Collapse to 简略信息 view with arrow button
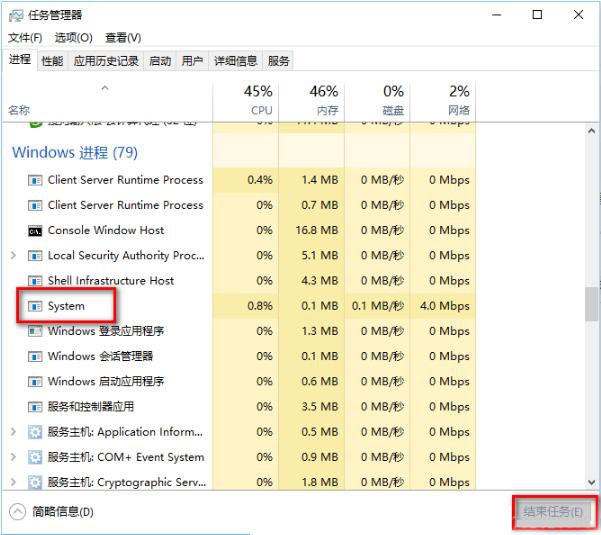 click(17, 512)
